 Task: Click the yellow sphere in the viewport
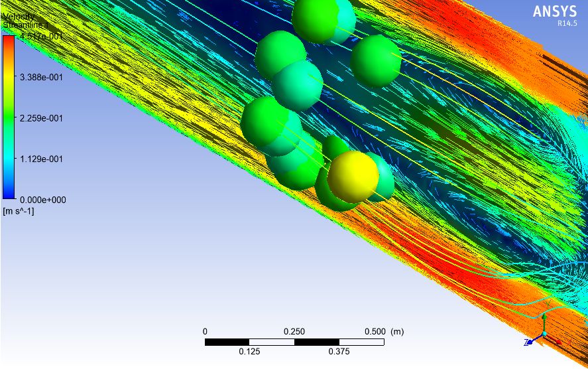[353, 177]
